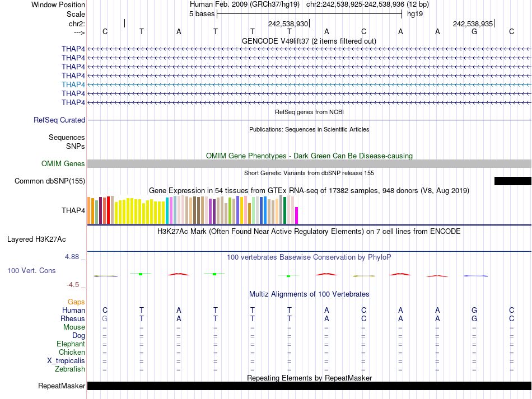Open the Layered H3K27Ac track label
This screenshot has width=532, height=399.
(x=36, y=239)
